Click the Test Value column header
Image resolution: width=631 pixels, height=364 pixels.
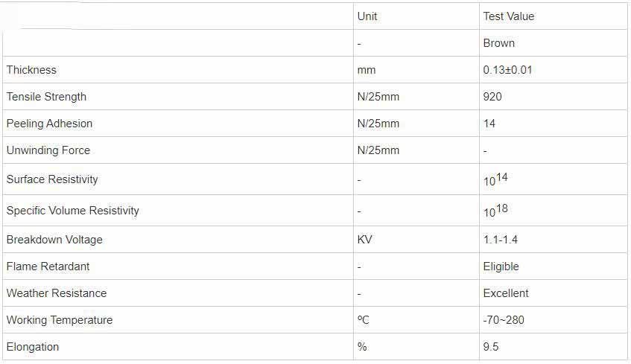508,16
